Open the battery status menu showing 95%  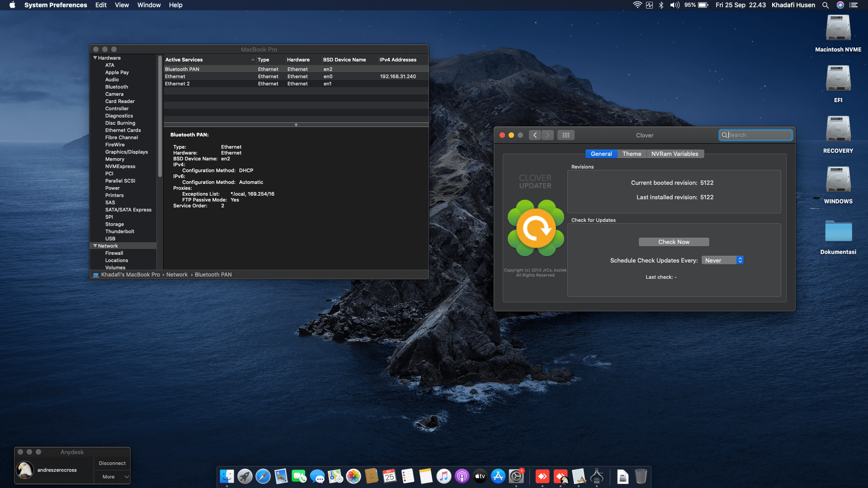coord(696,5)
